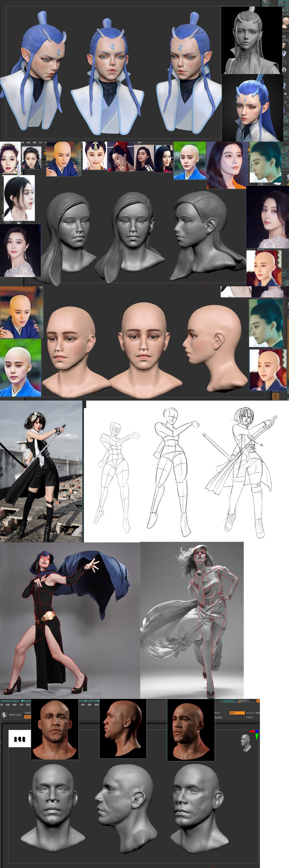This screenshot has height=868, width=289.
Task: Toggle the orange 使用全 button
Action: 27,717
